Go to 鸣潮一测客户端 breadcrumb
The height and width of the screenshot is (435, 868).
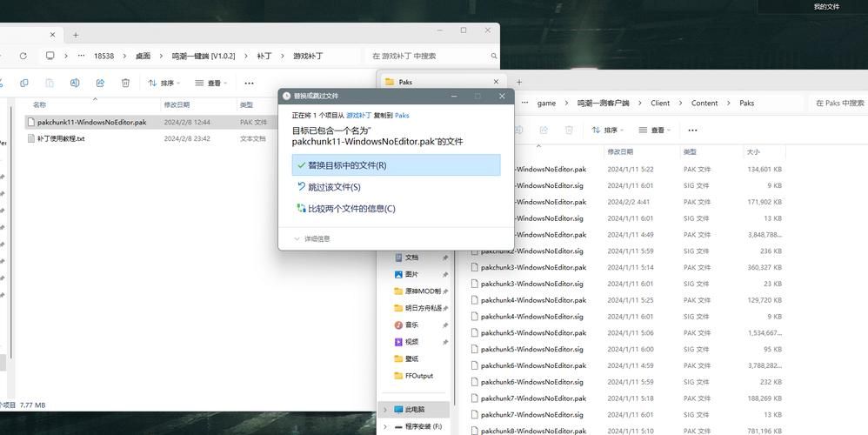(x=603, y=103)
